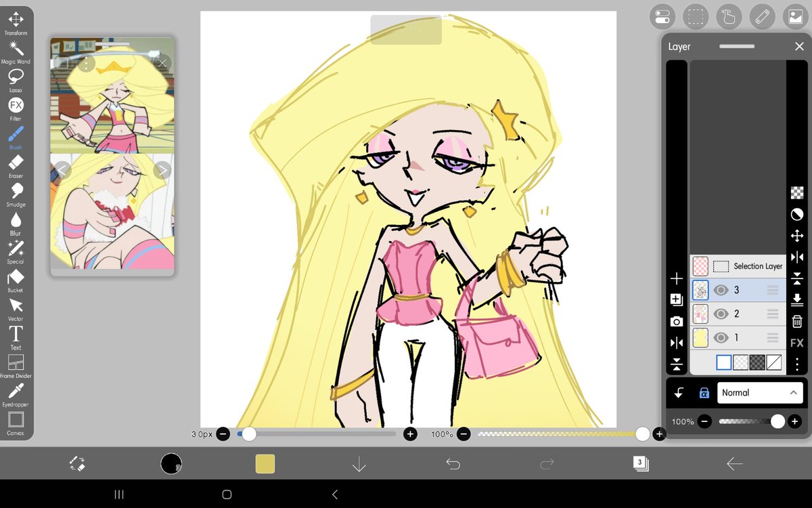This screenshot has height=508, width=812.
Task: Increase brush thickness plus button
Action: (410, 434)
